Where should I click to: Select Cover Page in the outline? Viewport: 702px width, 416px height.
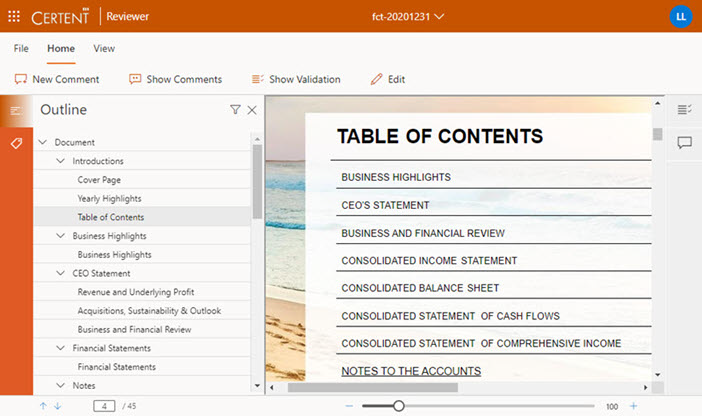[99, 180]
